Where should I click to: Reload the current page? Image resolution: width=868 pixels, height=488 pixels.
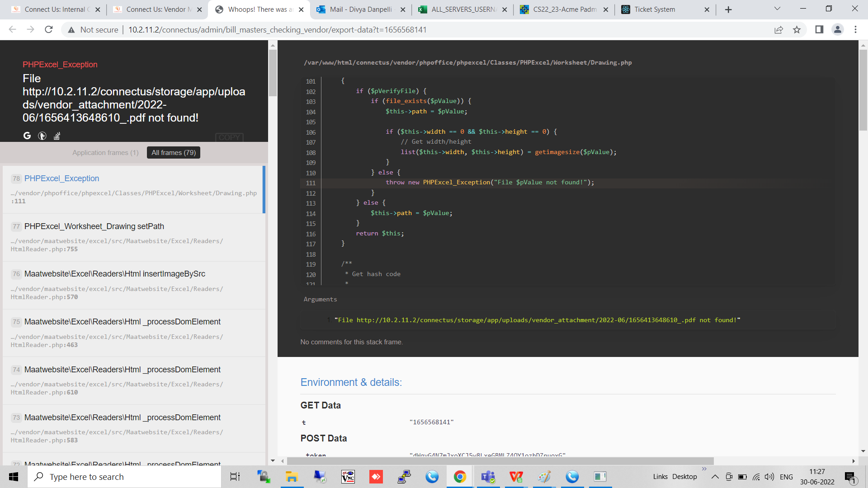[x=49, y=29]
